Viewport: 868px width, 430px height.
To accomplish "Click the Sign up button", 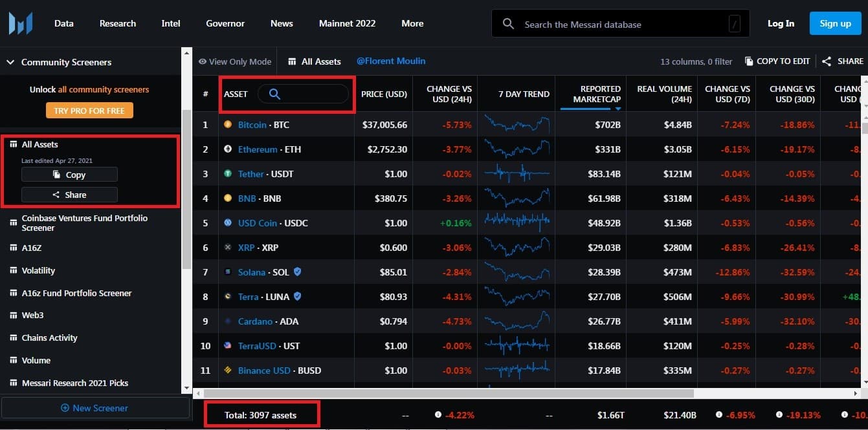I will tap(836, 23).
